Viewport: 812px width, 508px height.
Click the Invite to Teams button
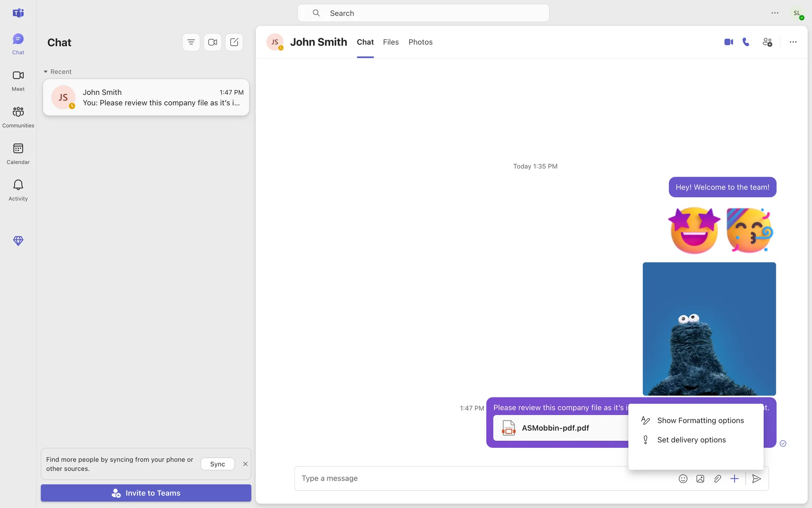(146, 493)
